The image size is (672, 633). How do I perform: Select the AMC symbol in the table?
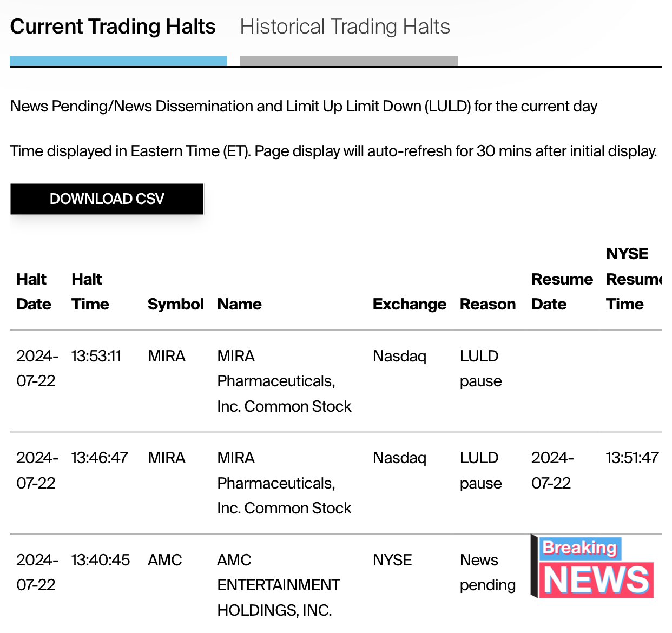point(165,560)
